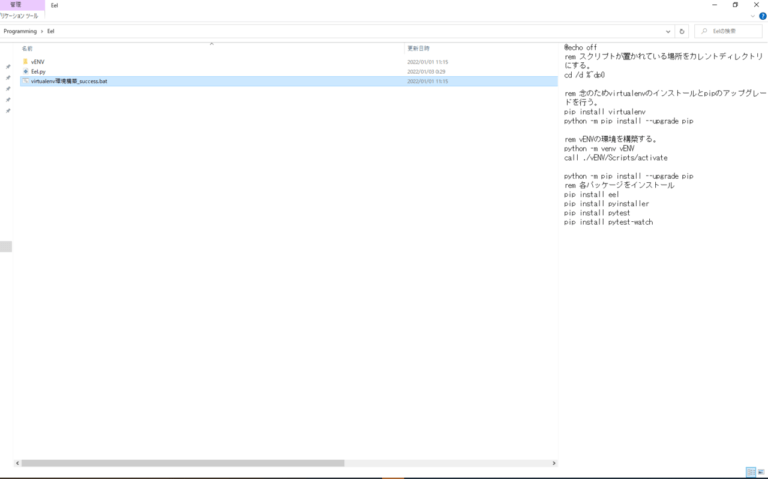Viewport: 768px width, 479px height.
Task: Open the 管理 ribbon tab
Action: tap(15, 5)
